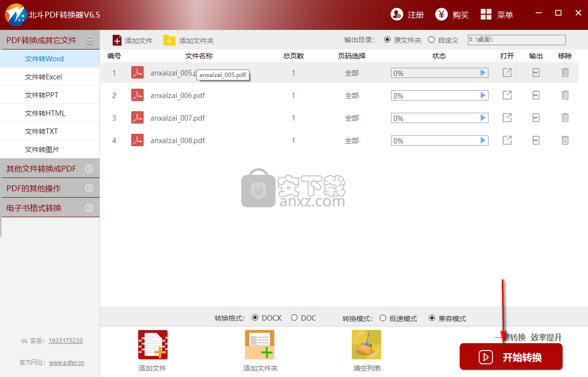Expand the PDF的其他操作 section
This screenshot has width=588, height=377.
pos(89,188)
